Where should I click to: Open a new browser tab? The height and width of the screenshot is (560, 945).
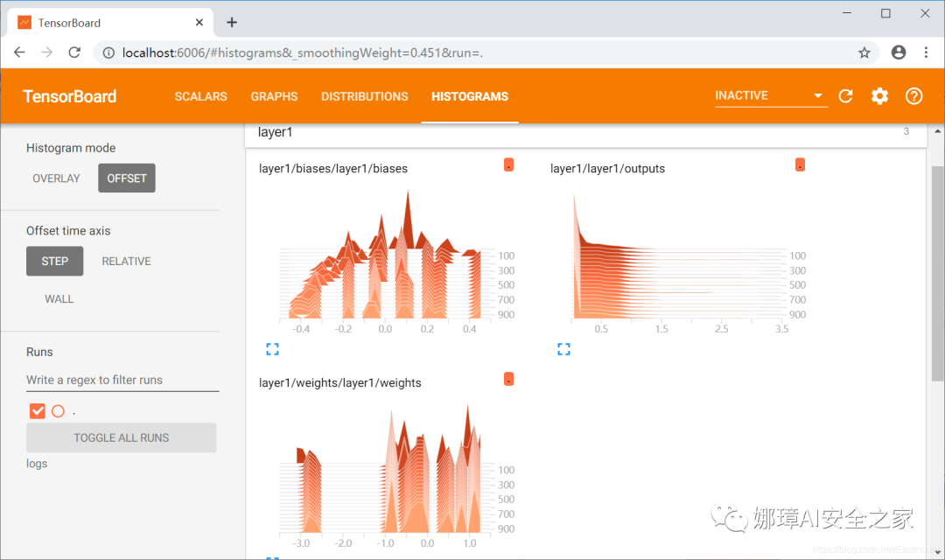[x=231, y=22]
